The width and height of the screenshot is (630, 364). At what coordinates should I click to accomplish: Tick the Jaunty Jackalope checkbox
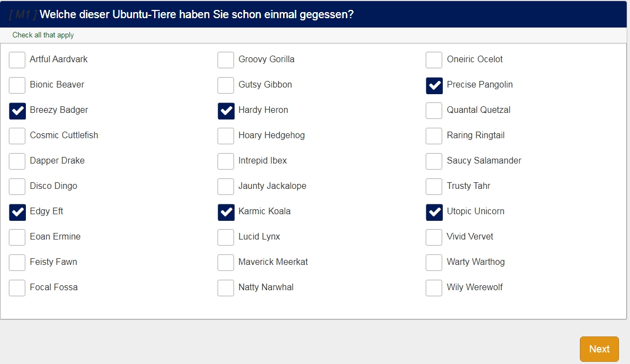pos(226,186)
